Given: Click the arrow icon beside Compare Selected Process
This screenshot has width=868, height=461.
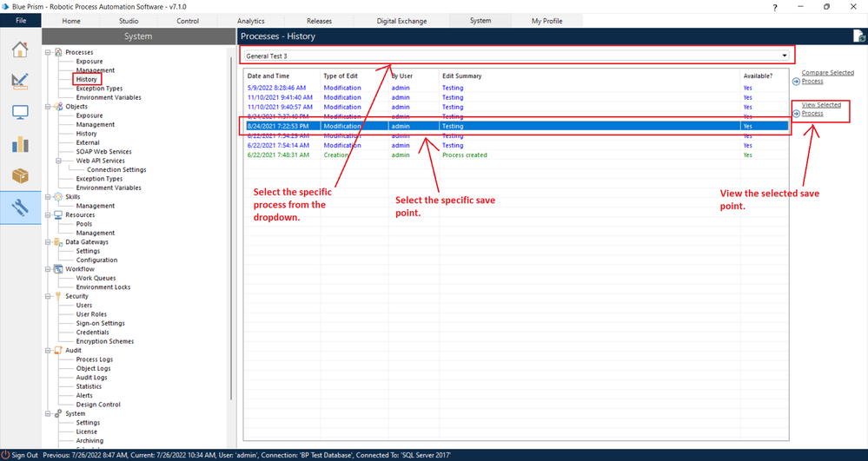Looking at the screenshot, I should pyautogui.click(x=796, y=82).
